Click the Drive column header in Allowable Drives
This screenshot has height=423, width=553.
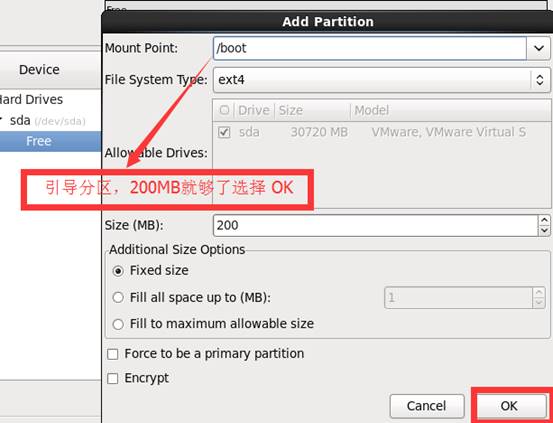coord(254,110)
